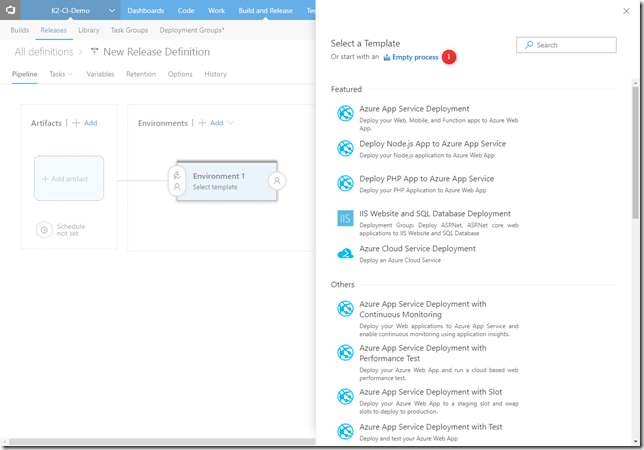Open the Work menu
The height and width of the screenshot is (450, 644).
coord(216,10)
